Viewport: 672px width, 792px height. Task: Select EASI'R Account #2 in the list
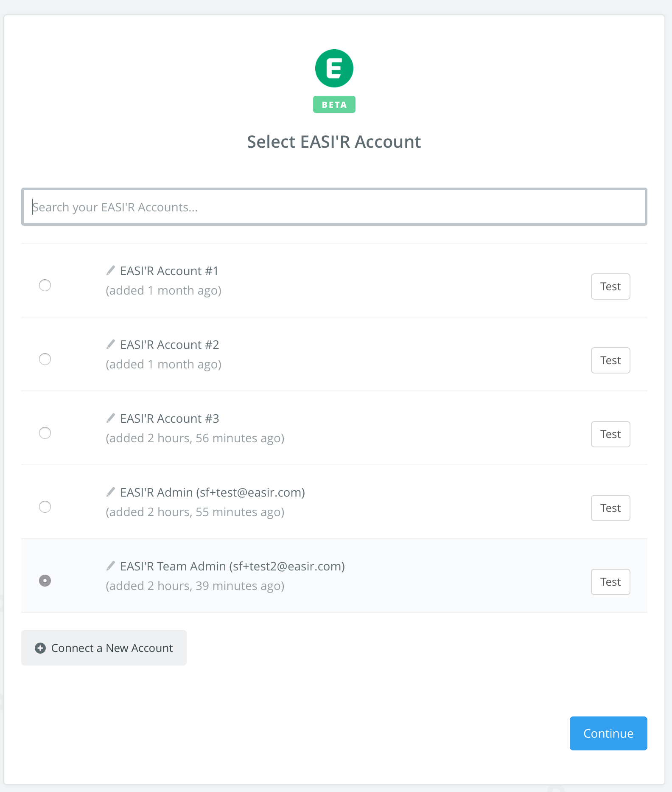45,359
